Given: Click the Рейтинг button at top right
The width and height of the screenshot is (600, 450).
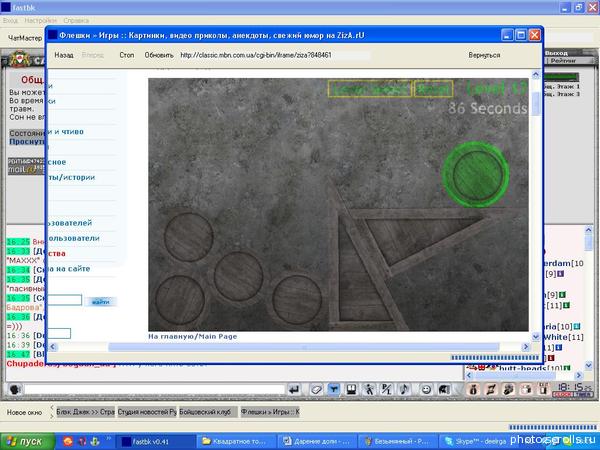Looking at the screenshot, I should pyautogui.click(x=563, y=60).
